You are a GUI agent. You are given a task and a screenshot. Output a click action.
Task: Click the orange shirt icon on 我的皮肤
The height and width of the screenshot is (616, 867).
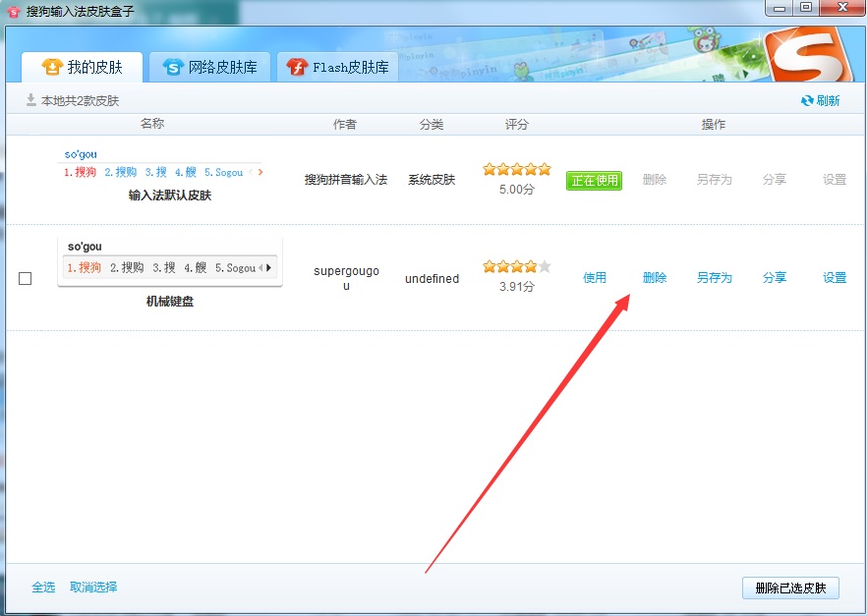tap(52, 67)
